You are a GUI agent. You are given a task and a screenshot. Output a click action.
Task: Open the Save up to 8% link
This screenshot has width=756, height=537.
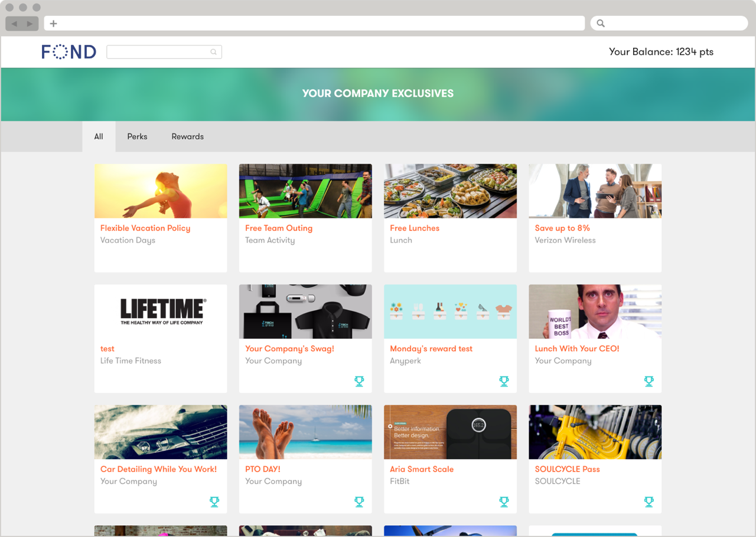[x=562, y=228]
